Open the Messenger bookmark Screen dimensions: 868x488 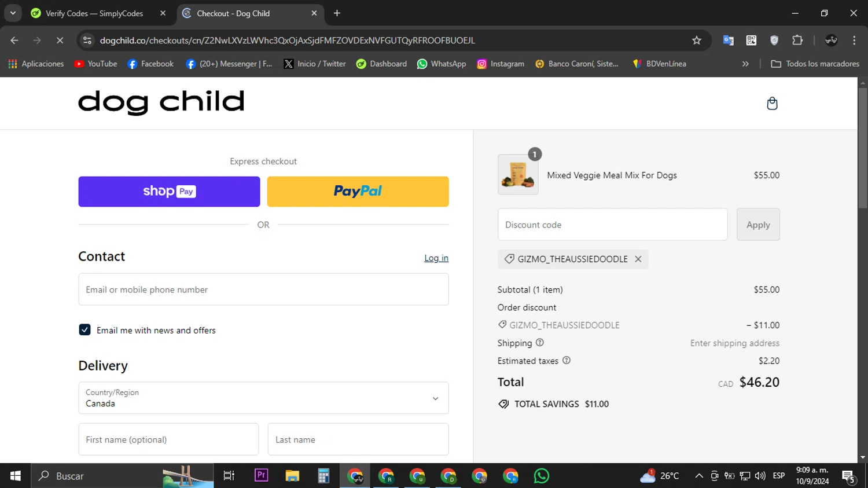[x=229, y=64]
